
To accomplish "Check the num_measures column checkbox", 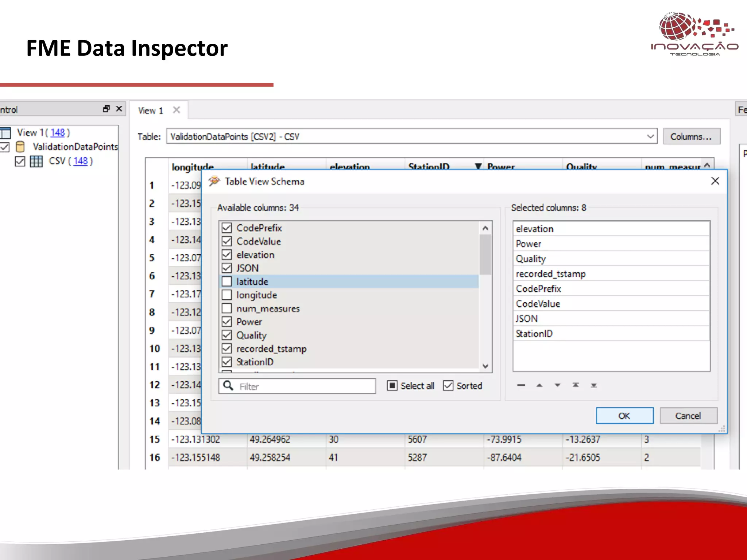I will [227, 308].
